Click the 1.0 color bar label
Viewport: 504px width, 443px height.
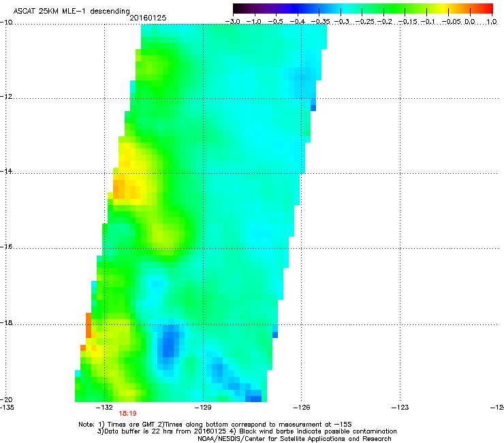click(492, 22)
